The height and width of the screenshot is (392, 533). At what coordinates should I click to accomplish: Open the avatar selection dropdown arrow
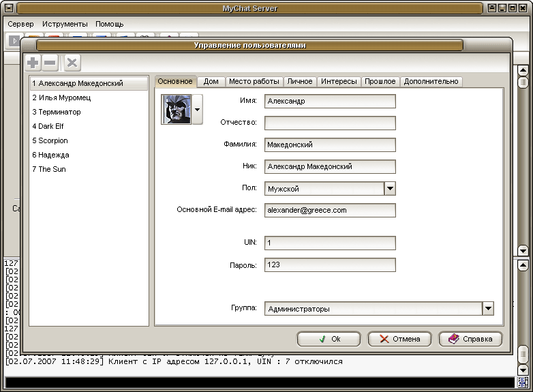[198, 110]
